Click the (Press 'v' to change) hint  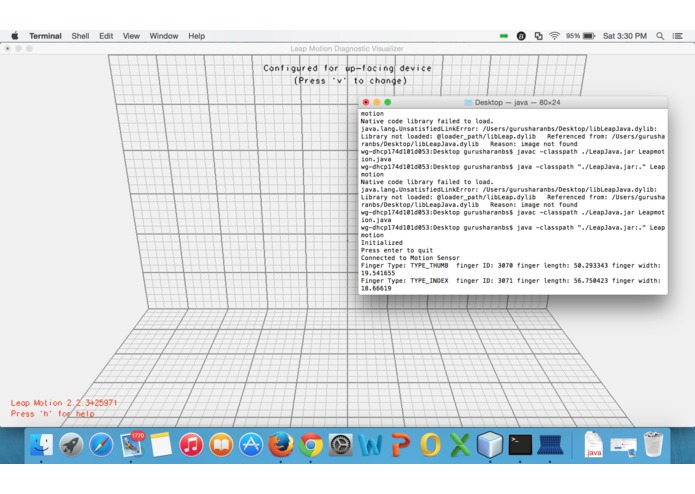[x=350, y=81]
